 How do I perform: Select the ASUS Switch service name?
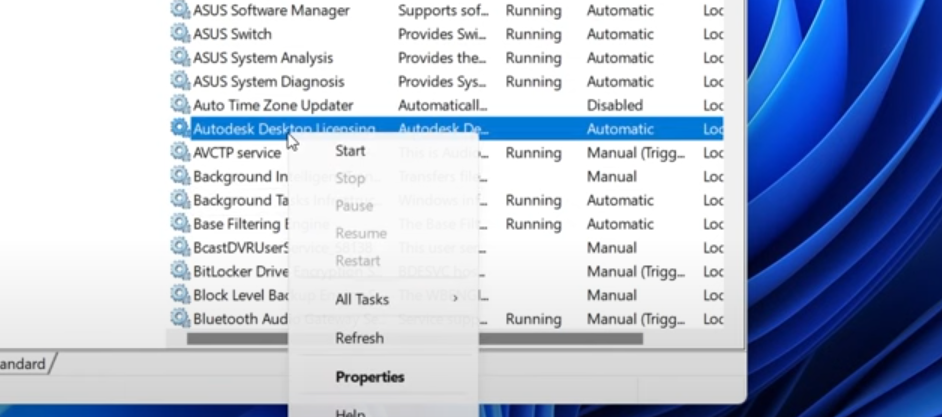[x=232, y=34]
